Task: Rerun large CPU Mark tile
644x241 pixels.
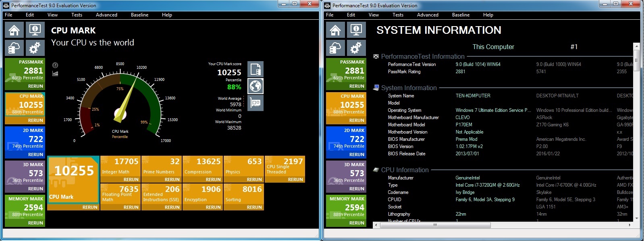Action: (x=90, y=207)
